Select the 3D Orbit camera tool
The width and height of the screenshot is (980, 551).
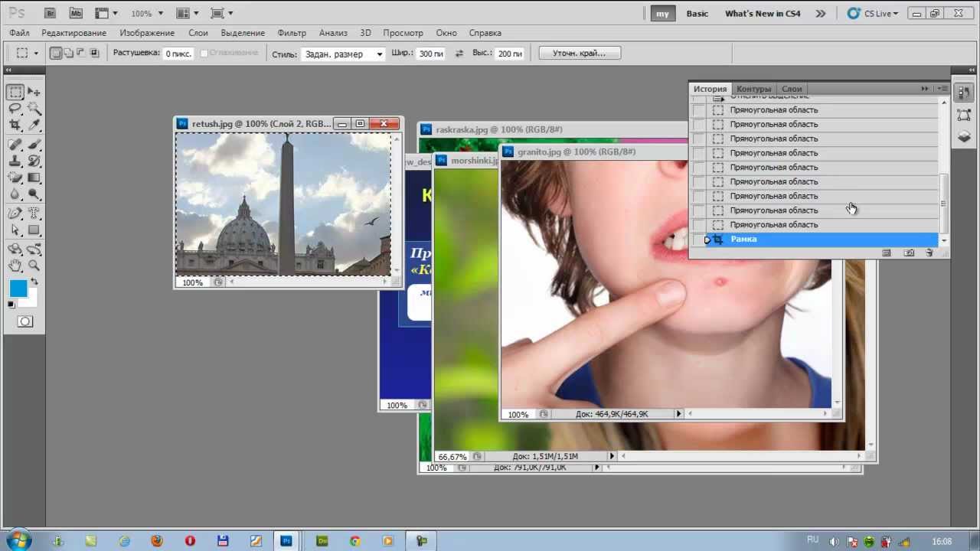coord(34,249)
